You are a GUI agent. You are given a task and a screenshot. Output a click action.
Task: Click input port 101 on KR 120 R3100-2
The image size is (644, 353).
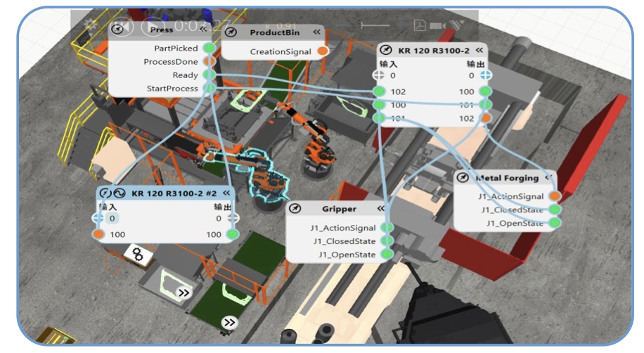click(379, 118)
